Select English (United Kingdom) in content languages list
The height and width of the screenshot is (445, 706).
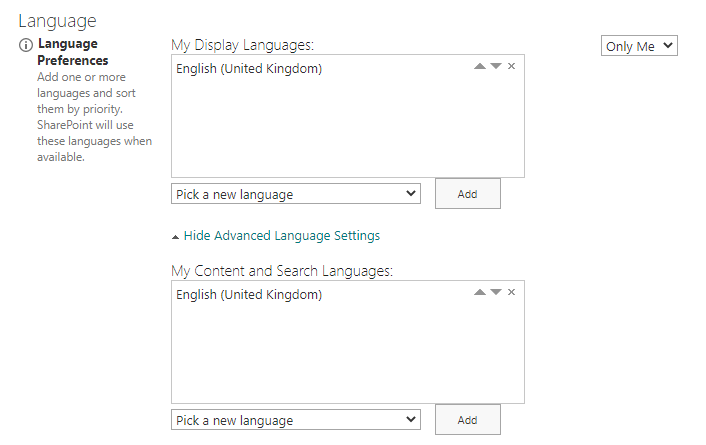(249, 295)
